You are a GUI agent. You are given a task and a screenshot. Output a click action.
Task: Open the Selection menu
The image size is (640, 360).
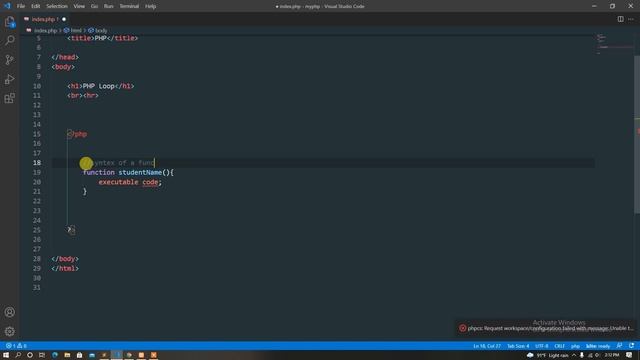(57, 6)
